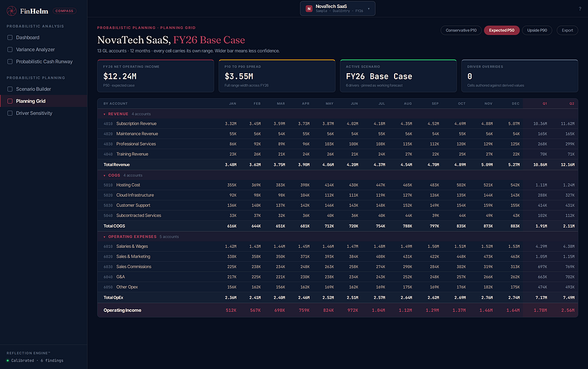The image size is (588, 369).
Task: Click the COMPASS badge
Action: pos(65,11)
